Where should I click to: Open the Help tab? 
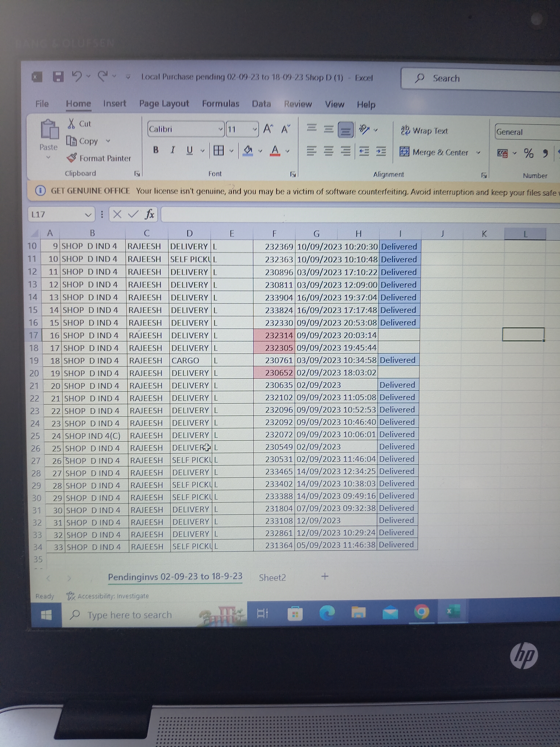tap(366, 105)
